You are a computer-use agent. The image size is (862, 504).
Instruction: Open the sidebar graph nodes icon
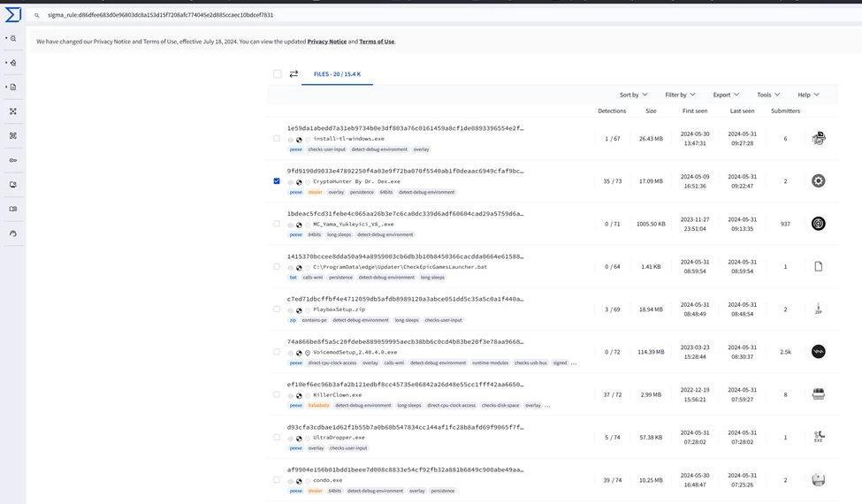click(x=13, y=111)
